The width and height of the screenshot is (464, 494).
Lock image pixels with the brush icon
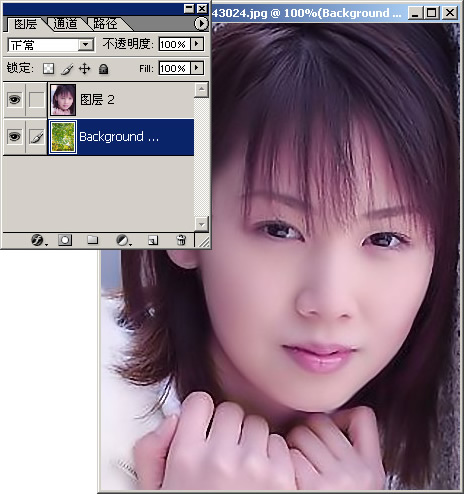[67, 69]
